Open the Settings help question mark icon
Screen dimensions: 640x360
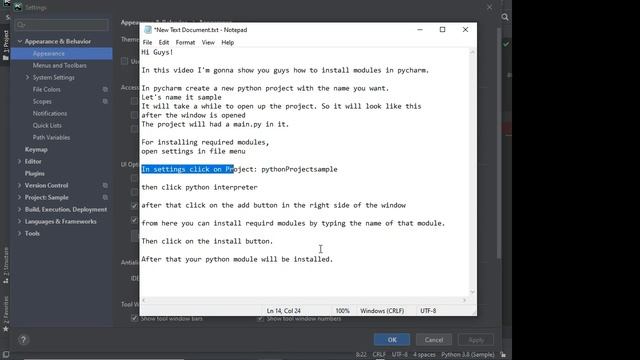point(23,340)
